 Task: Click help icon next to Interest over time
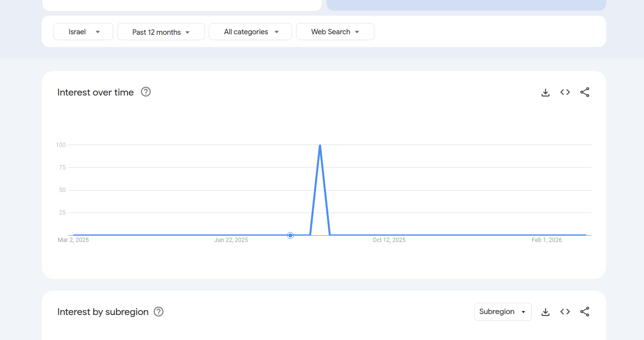pos(146,92)
